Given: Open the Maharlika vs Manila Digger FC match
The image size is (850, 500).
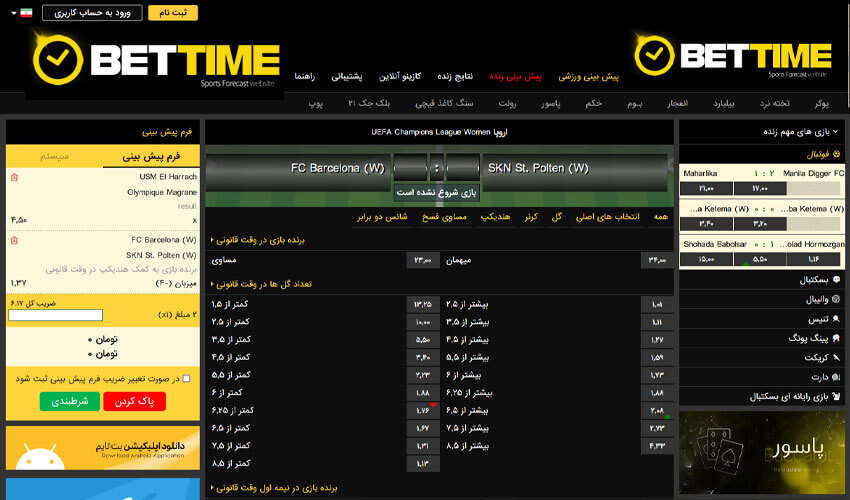Looking at the screenshot, I should click(762, 174).
